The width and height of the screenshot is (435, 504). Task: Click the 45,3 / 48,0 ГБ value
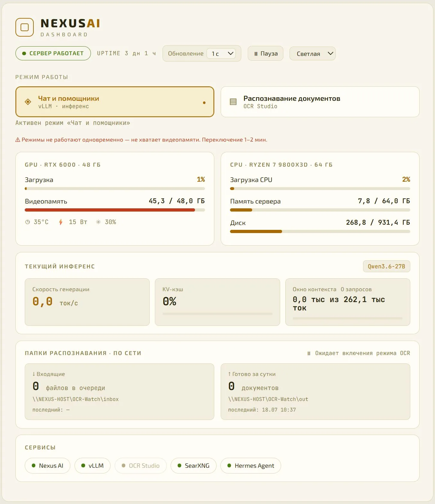point(177,201)
